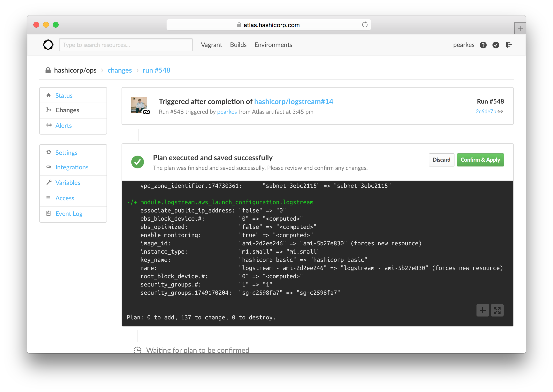Open hashicorp/logstream#14 link
Image resolution: width=553 pixels, height=392 pixels.
click(x=294, y=102)
